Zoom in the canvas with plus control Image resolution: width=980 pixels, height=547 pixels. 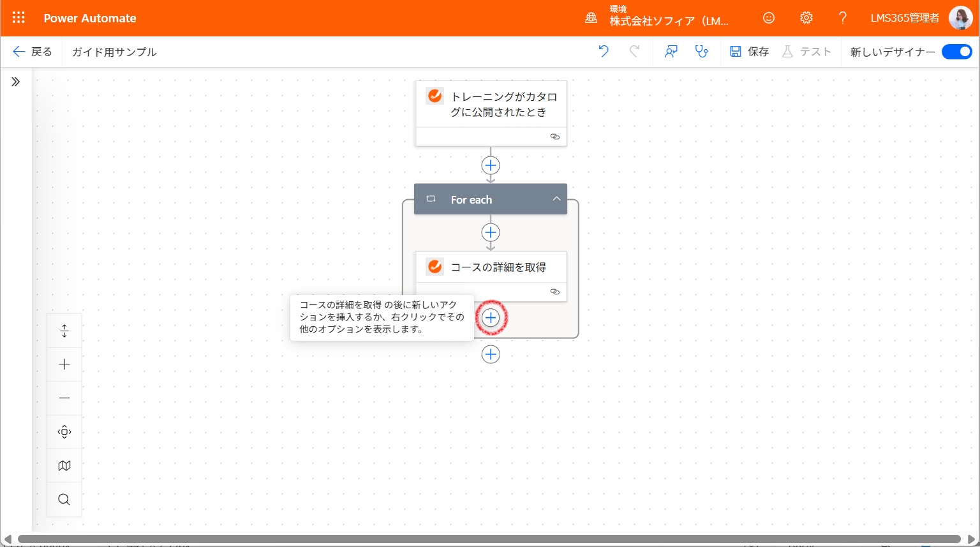[64, 364]
